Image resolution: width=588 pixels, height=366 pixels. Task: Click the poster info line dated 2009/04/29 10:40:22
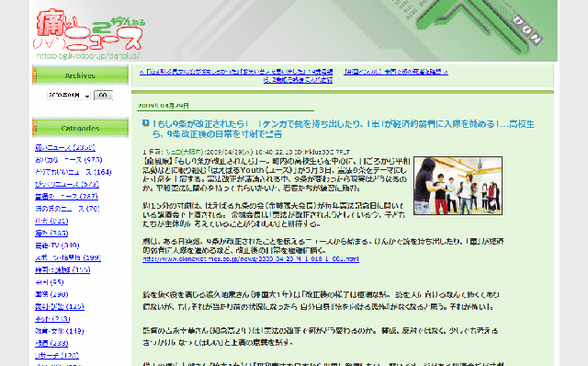[x=246, y=152]
